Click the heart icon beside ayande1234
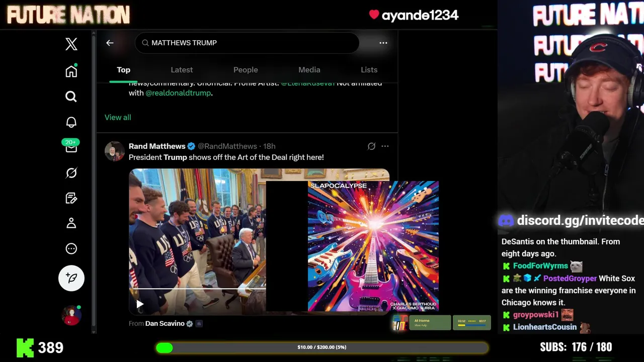The width and height of the screenshot is (644, 362). point(374,15)
